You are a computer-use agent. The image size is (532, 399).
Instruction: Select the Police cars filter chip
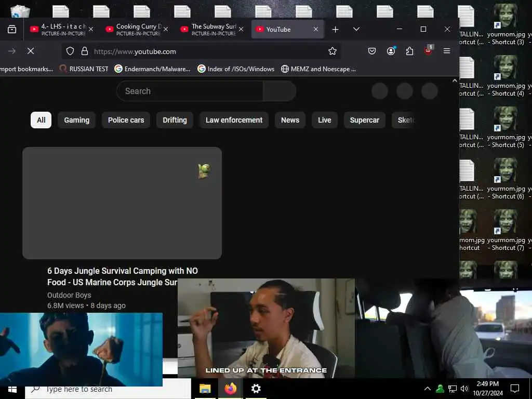[126, 120]
